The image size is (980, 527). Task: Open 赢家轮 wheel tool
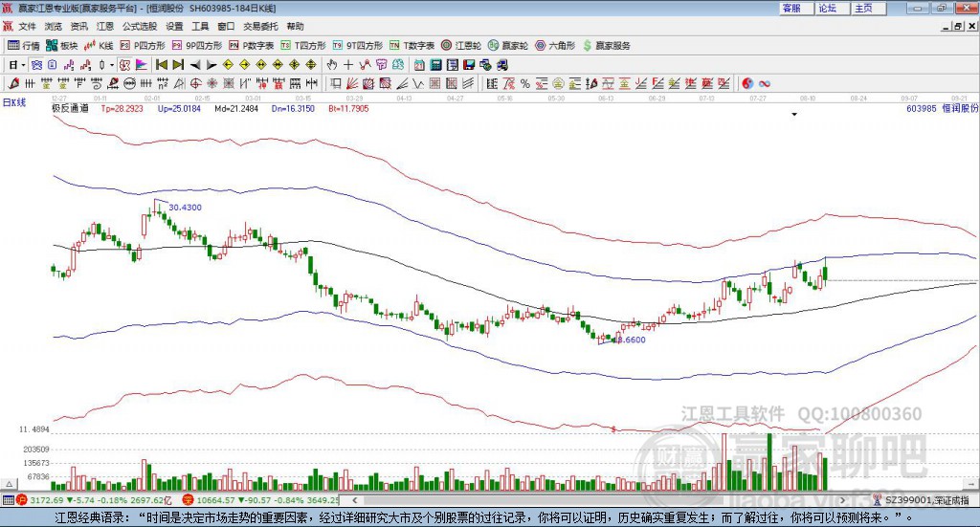[x=508, y=46]
